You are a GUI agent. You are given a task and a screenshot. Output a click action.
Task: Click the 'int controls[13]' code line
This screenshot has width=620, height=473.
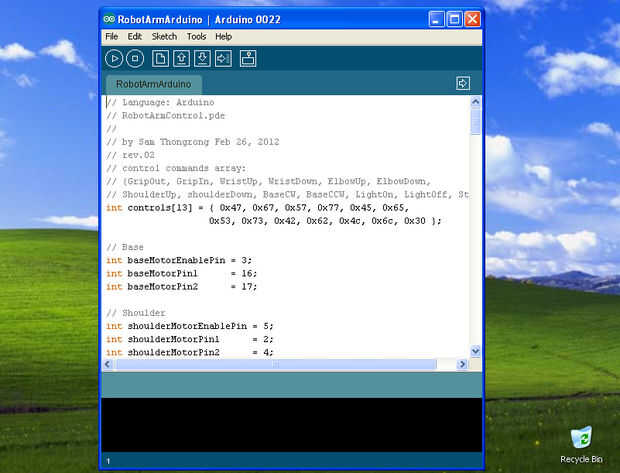(x=257, y=208)
